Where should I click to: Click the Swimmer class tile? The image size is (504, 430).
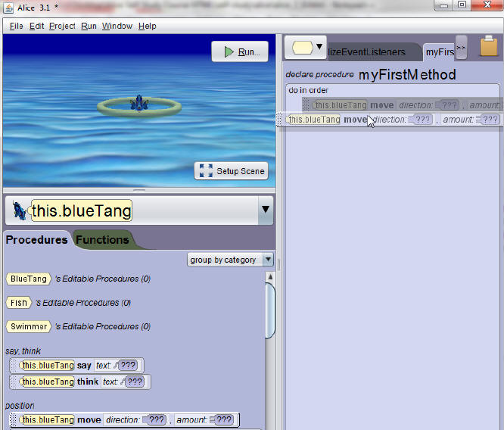coord(29,326)
